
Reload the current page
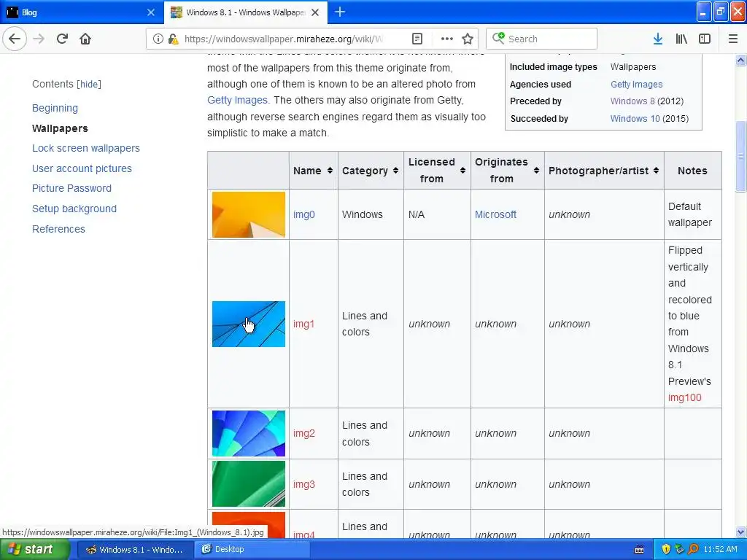(x=62, y=39)
